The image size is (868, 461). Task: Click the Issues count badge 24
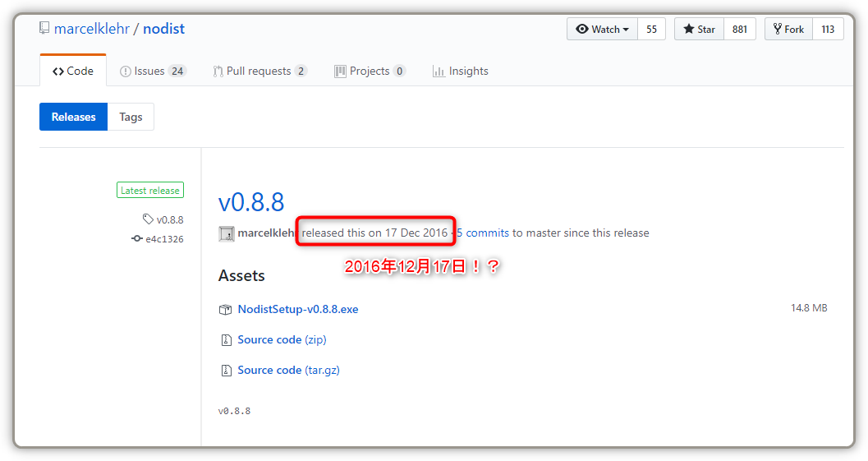(177, 71)
